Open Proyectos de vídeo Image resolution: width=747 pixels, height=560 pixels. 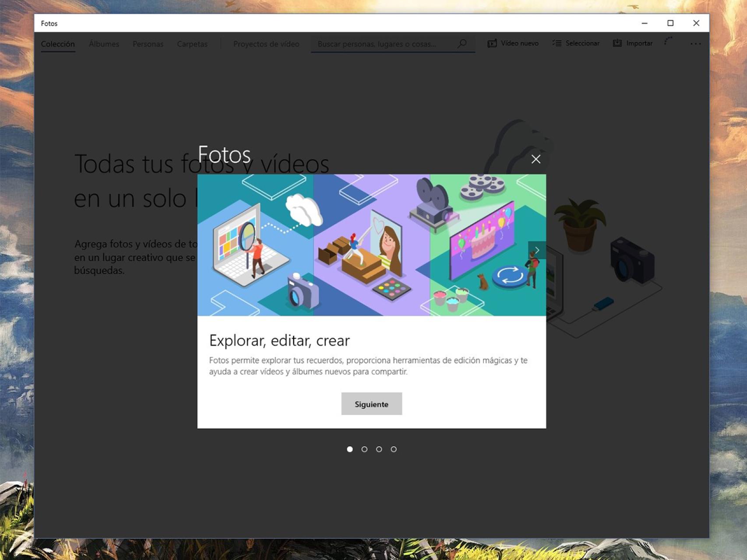(266, 44)
